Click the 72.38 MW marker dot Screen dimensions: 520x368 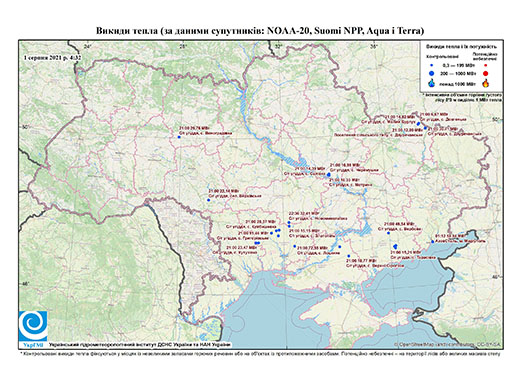(x=295, y=246)
